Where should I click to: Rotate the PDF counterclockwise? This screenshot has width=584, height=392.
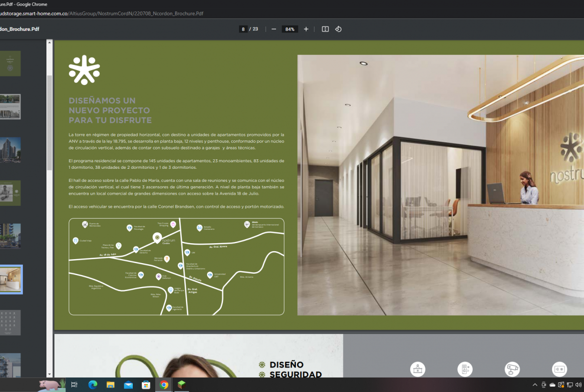coord(338,29)
